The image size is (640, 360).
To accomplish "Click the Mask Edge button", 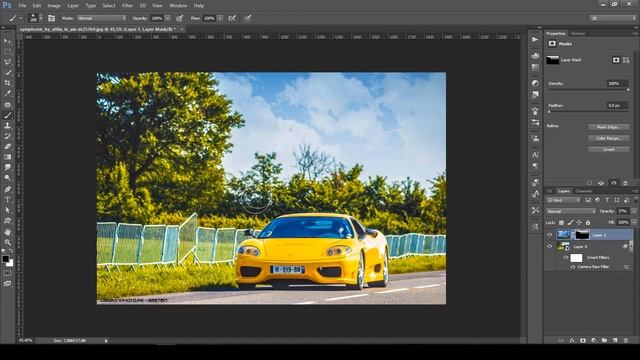I will point(609,127).
